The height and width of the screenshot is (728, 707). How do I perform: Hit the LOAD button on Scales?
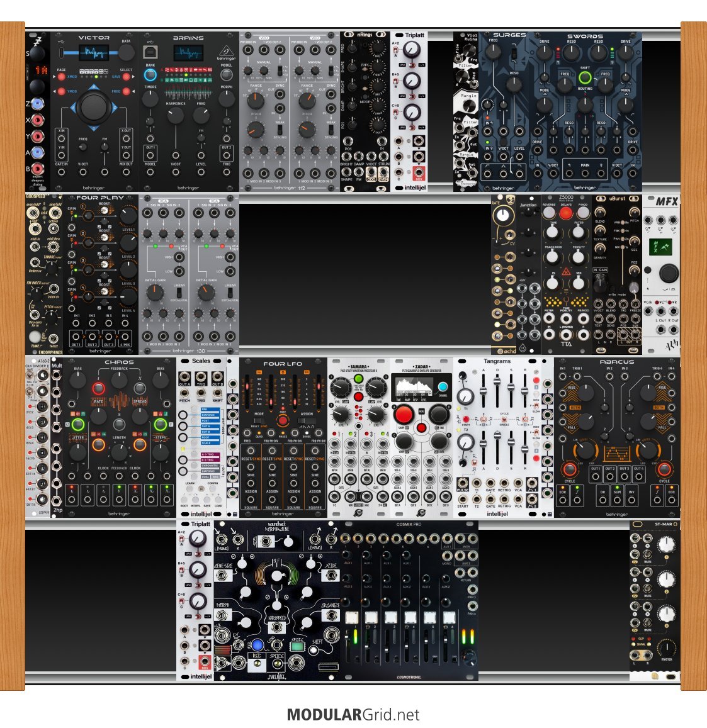pos(218,500)
